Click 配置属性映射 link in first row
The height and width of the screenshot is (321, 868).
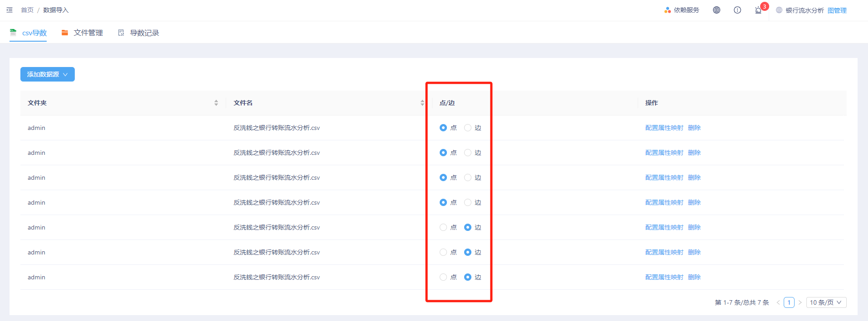(x=664, y=128)
